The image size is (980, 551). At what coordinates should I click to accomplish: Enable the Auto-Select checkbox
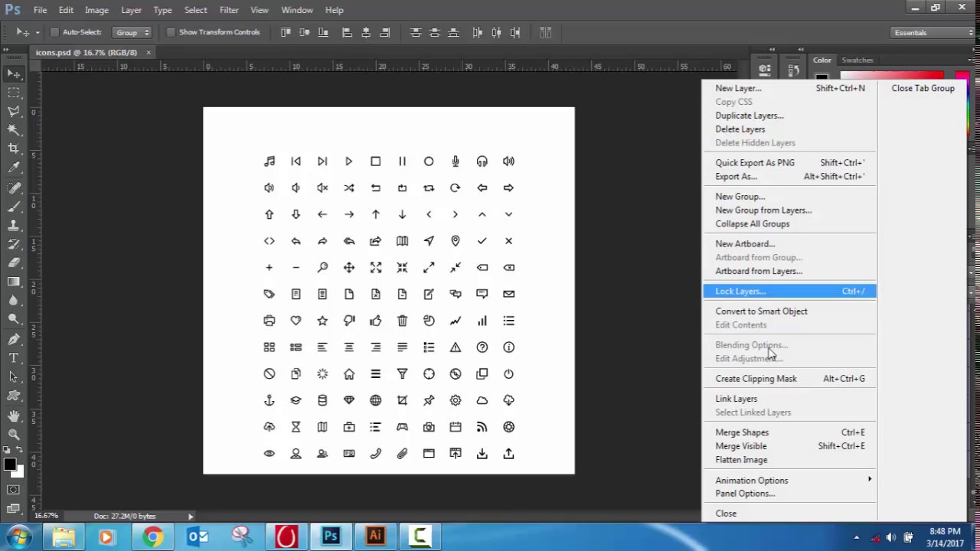(x=54, y=32)
